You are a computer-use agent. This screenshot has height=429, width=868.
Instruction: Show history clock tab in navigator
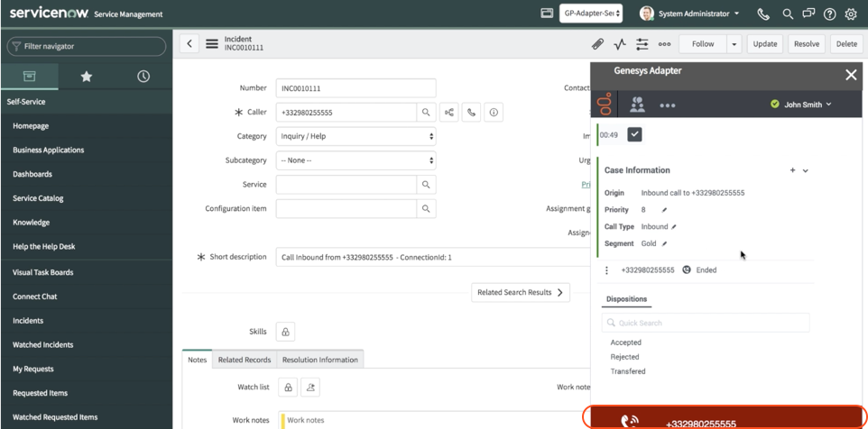pos(143,77)
